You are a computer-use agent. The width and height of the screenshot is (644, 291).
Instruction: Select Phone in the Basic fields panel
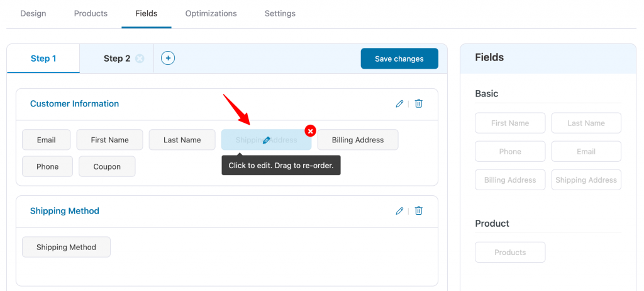coord(510,151)
